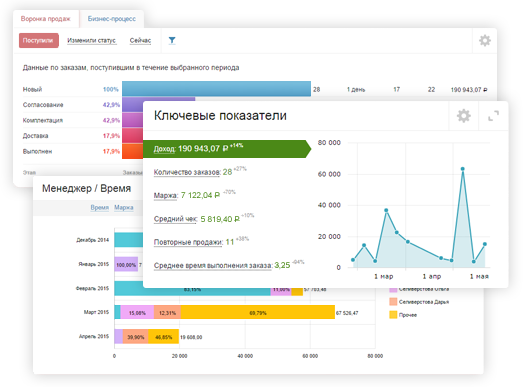This screenshot has height=387, width=524.
Task: Click the Время link in Менеджер panel
Action: tap(100, 208)
